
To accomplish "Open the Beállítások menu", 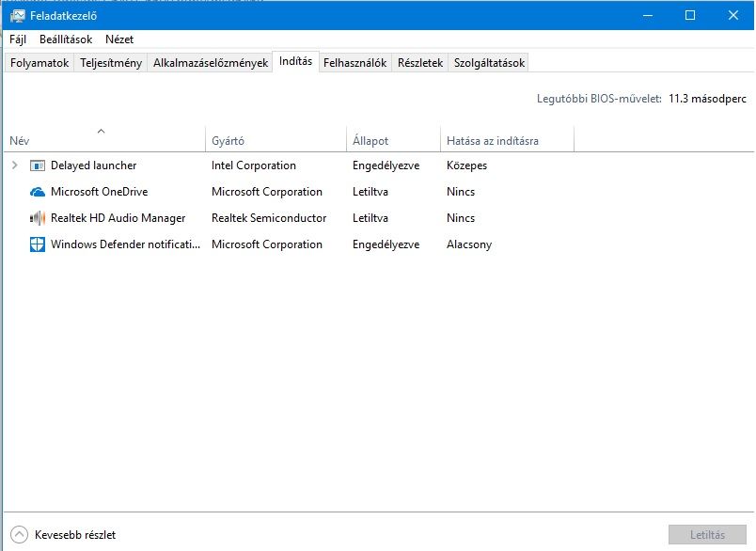I will coord(66,39).
